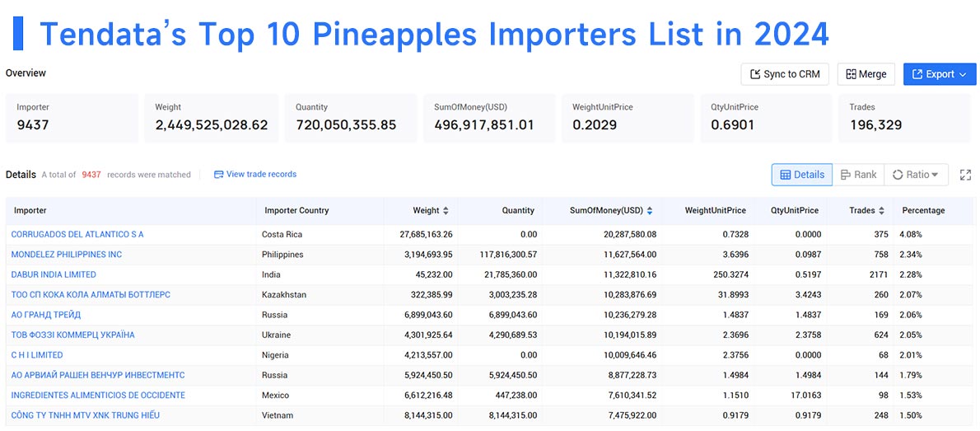Sort table by SumOfMoney(USD) arrows
The height and width of the screenshot is (431, 980).
[x=651, y=211]
